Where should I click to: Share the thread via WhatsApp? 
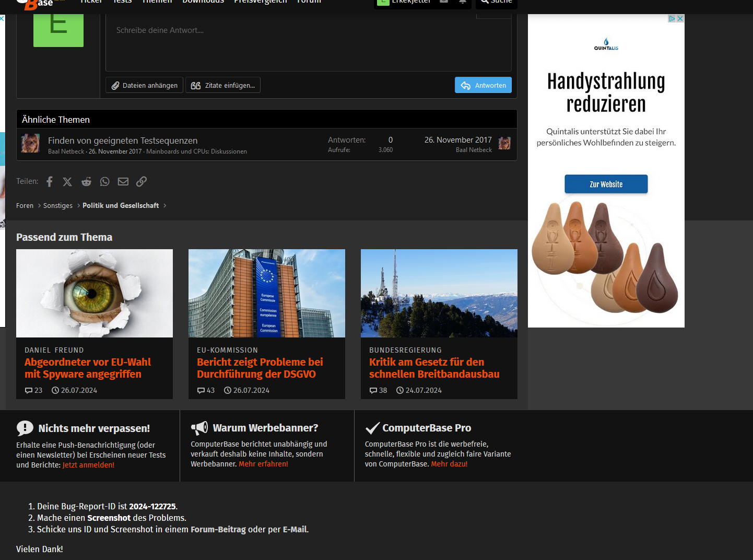(104, 181)
